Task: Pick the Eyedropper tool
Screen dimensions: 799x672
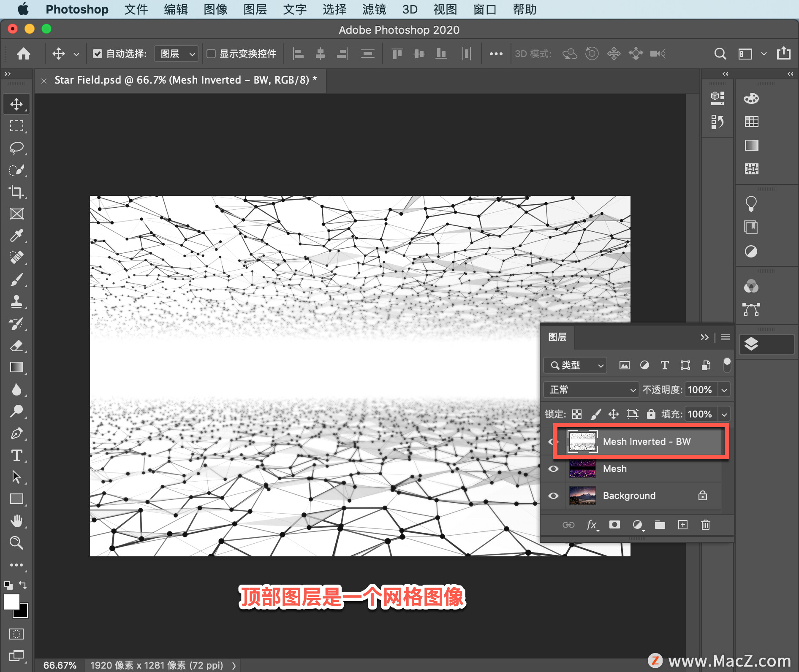Action: point(16,235)
